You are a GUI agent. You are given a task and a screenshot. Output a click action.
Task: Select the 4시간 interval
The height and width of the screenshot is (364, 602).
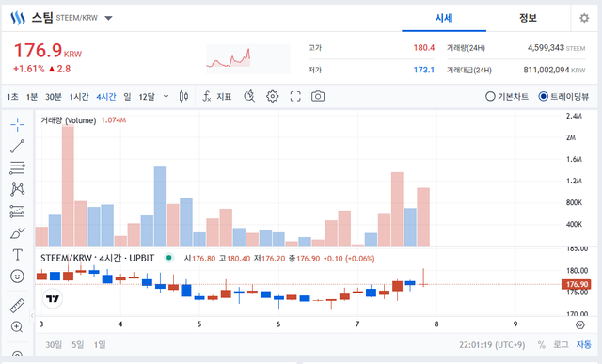click(106, 96)
